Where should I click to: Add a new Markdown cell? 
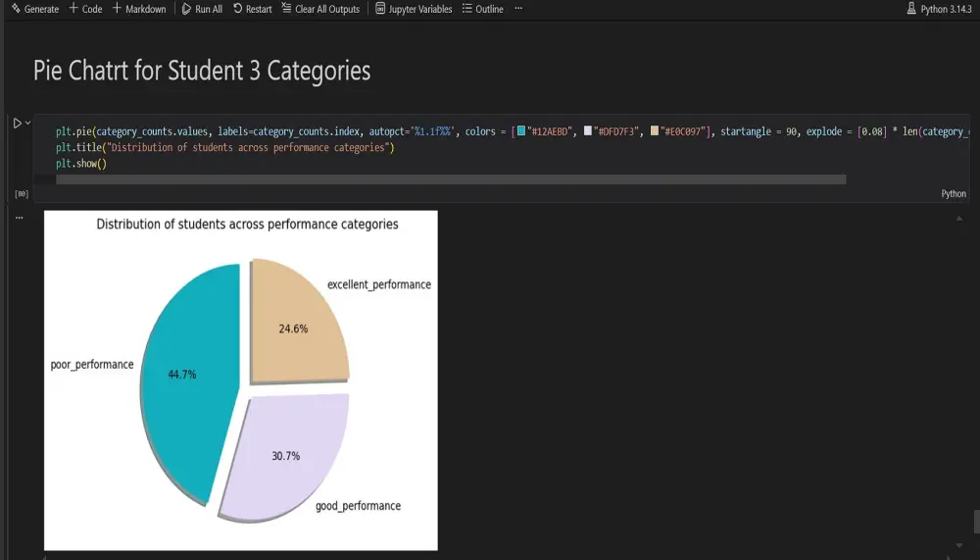pos(139,9)
